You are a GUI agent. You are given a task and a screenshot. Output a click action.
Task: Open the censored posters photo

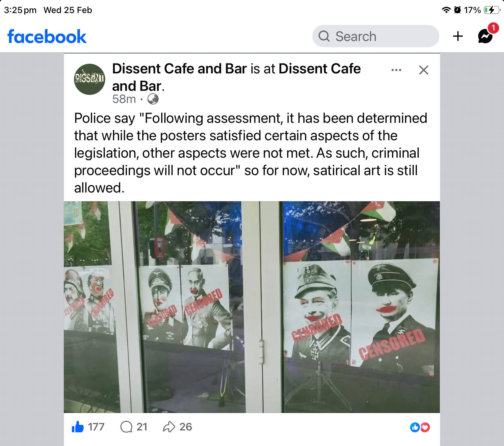(x=252, y=307)
